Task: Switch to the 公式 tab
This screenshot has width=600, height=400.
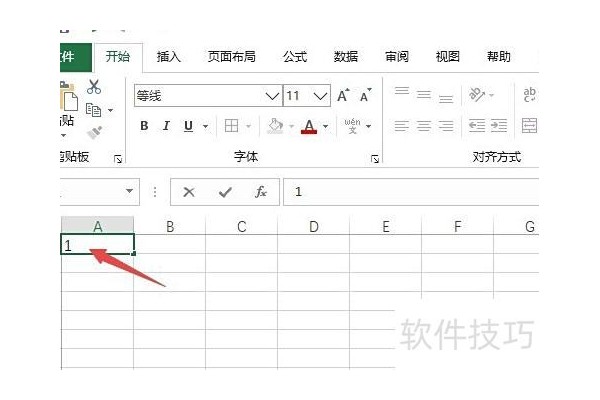Action: pyautogui.click(x=295, y=57)
